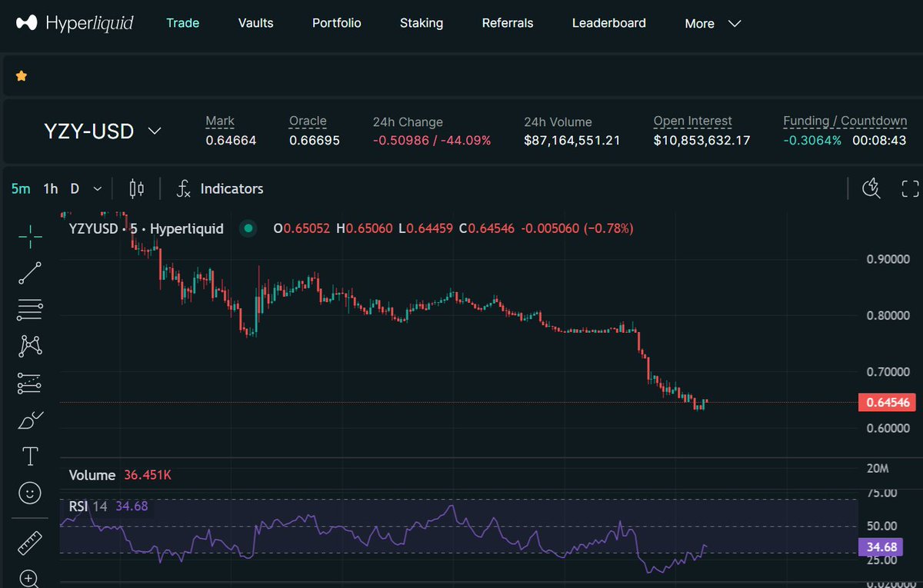Viewport: 923px width, 588px height.
Task: Click the funding rate -0.3064%
Action: tap(812, 141)
